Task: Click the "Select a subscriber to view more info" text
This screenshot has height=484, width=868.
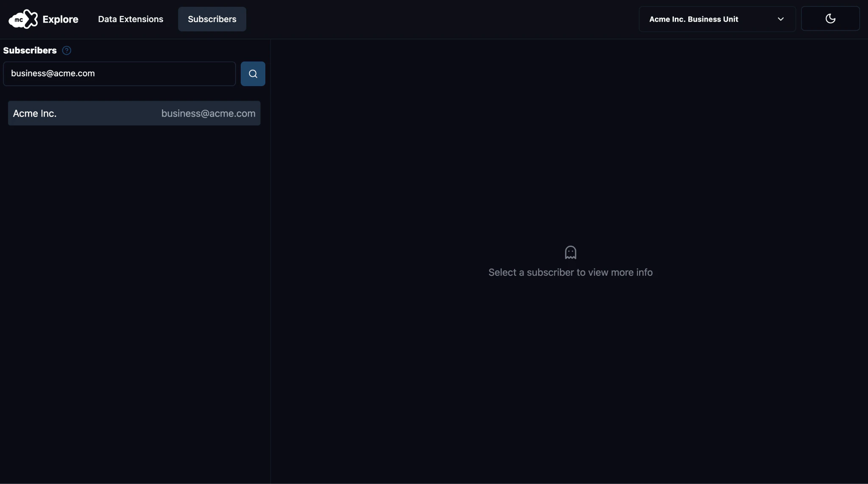Action: (570, 272)
